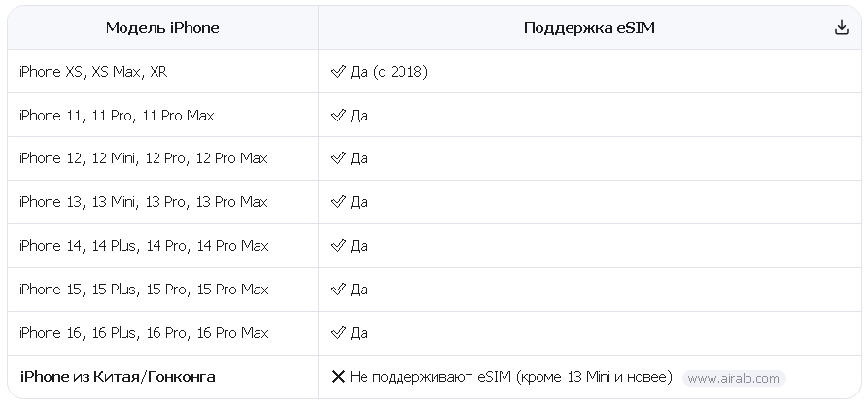Image resolution: width=868 pixels, height=410 pixels.
Task: Click the red X icon in China/Hong Kong row
Action: tap(338, 377)
